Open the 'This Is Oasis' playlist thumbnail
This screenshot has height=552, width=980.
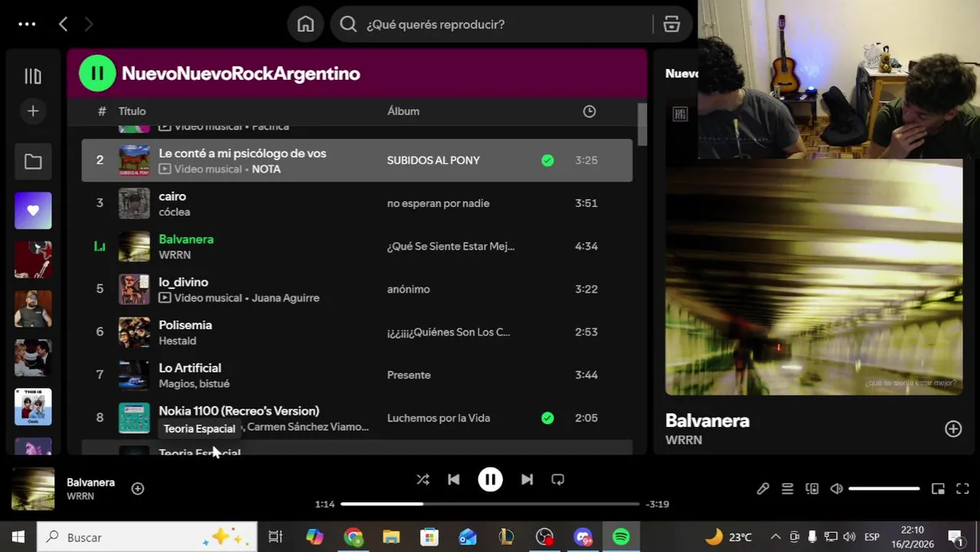point(33,407)
